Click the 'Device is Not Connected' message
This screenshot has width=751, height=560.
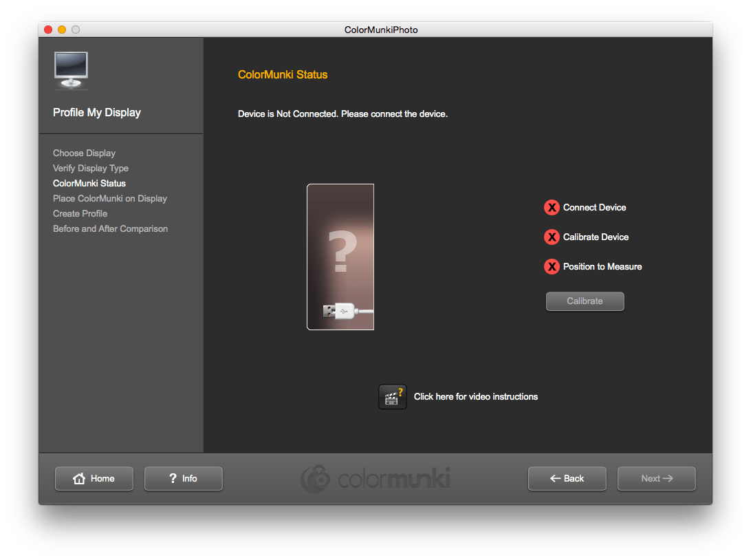(x=343, y=114)
